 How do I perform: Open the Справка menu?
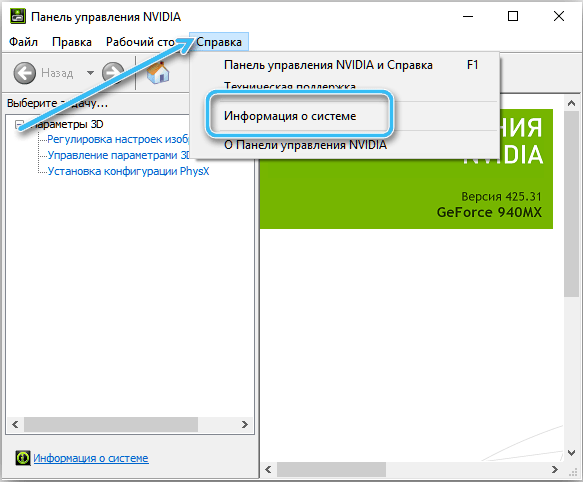pyautogui.click(x=219, y=42)
